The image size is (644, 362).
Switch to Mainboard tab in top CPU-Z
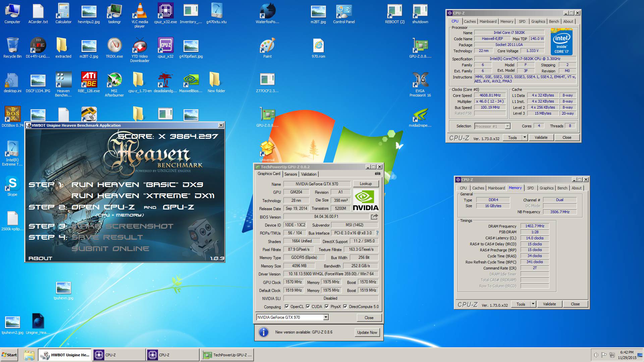(488, 21)
